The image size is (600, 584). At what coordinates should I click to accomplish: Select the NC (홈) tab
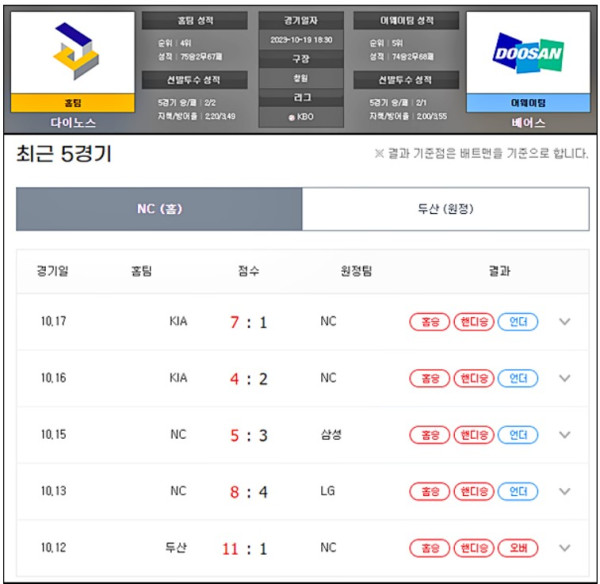tap(159, 209)
